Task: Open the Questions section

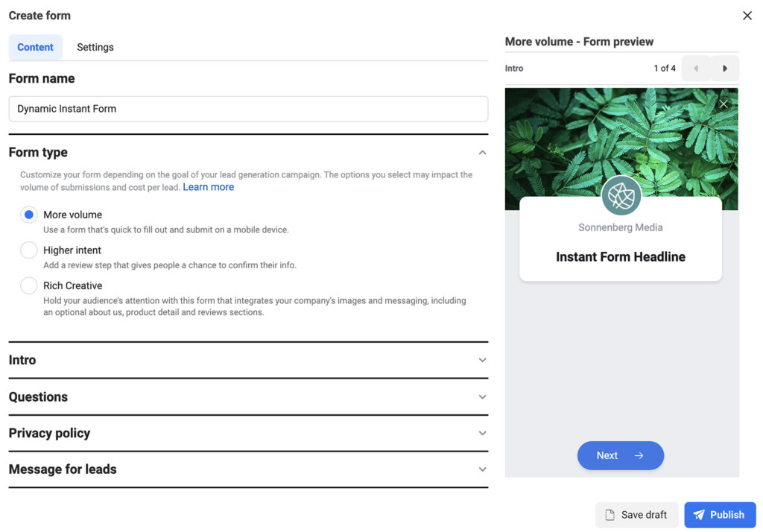Action: 482,396
